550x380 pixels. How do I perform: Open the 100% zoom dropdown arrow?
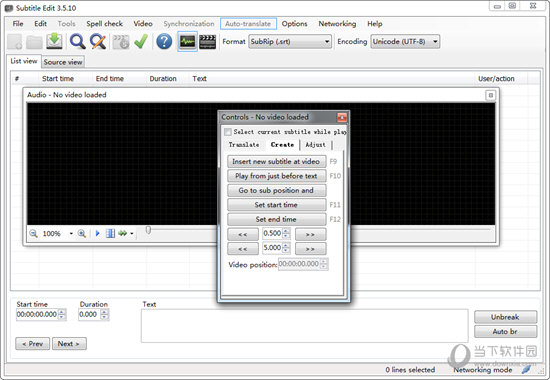71,234
